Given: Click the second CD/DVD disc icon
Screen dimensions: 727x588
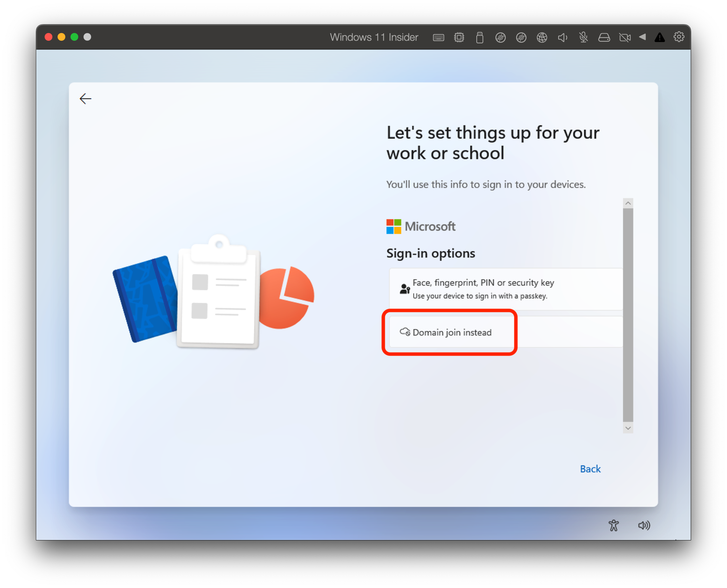Looking at the screenshot, I should (521, 37).
